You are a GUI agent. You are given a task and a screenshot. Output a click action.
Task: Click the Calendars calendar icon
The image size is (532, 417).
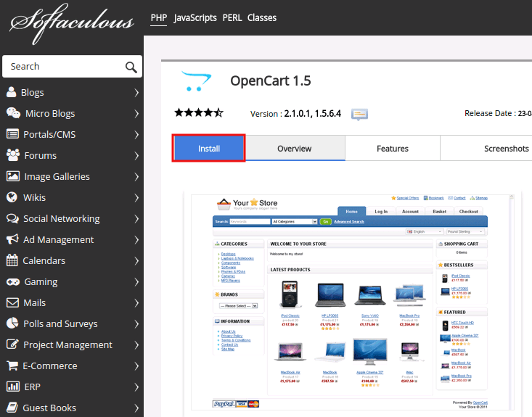12,260
